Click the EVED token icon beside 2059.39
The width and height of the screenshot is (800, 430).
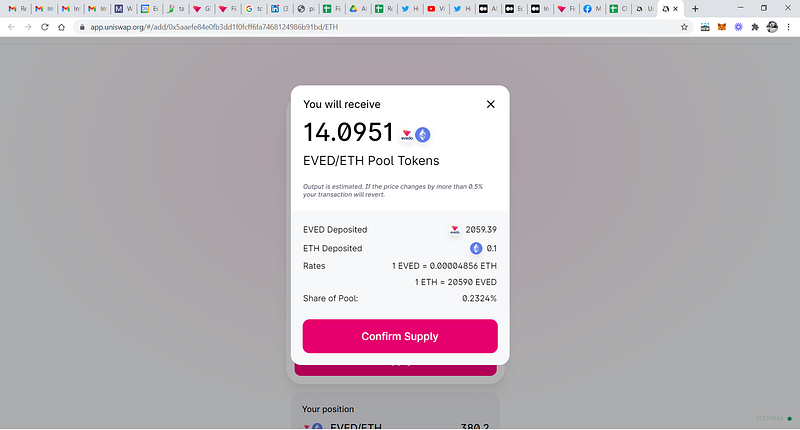tap(454, 230)
